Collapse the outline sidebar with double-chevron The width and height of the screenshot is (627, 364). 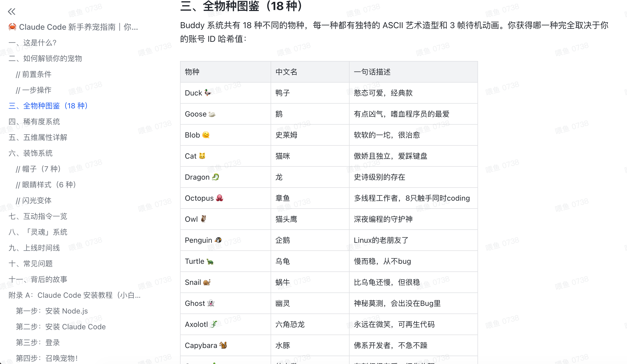12,12
